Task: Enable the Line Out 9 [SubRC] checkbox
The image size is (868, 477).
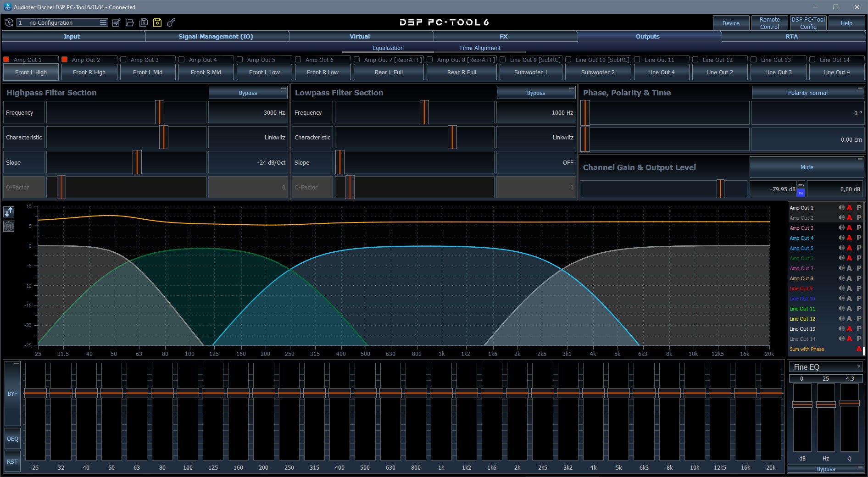Action: click(x=503, y=60)
